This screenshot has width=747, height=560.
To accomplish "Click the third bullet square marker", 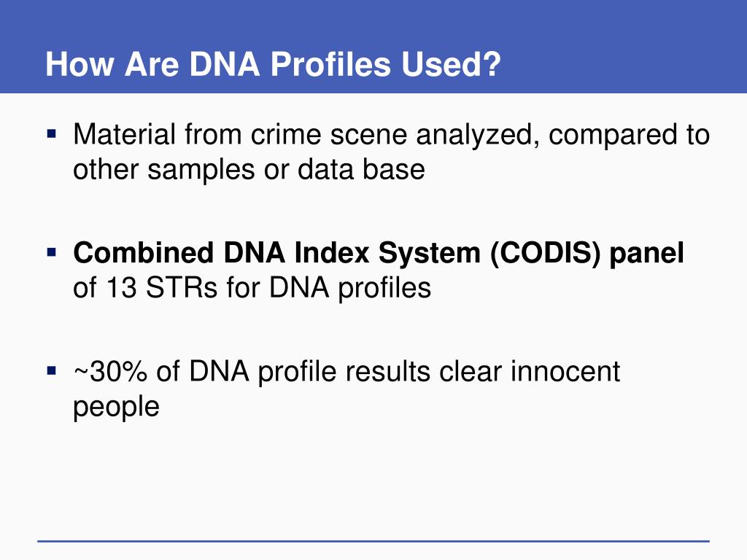I will tap(52, 370).
